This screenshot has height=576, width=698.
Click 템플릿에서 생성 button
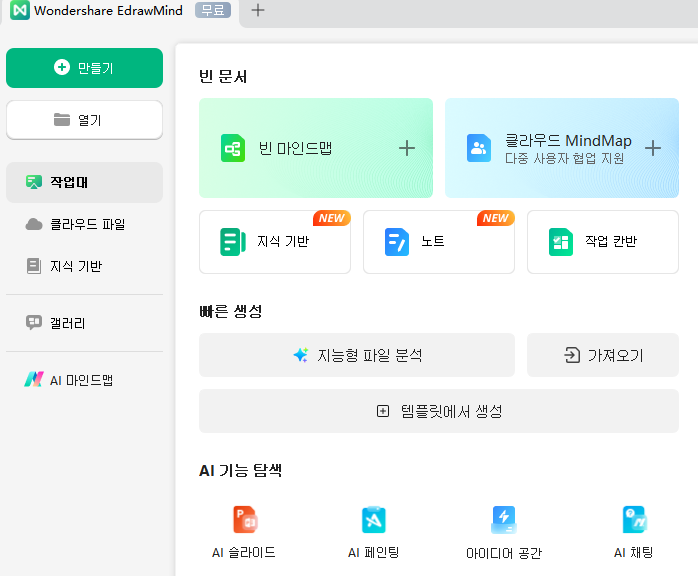point(438,411)
